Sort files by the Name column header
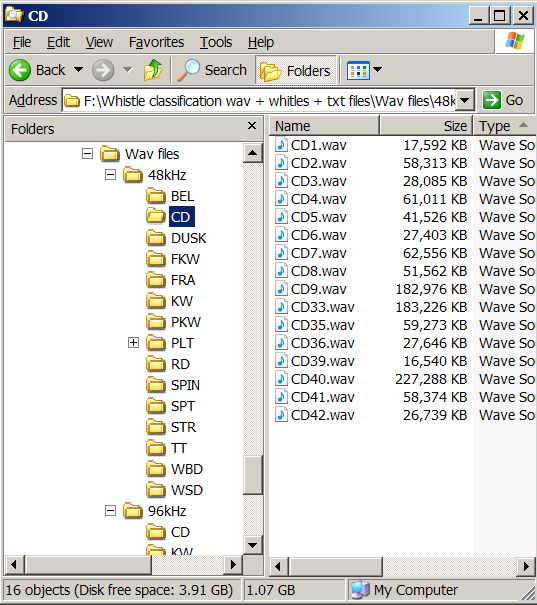 [x=324, y=126]
